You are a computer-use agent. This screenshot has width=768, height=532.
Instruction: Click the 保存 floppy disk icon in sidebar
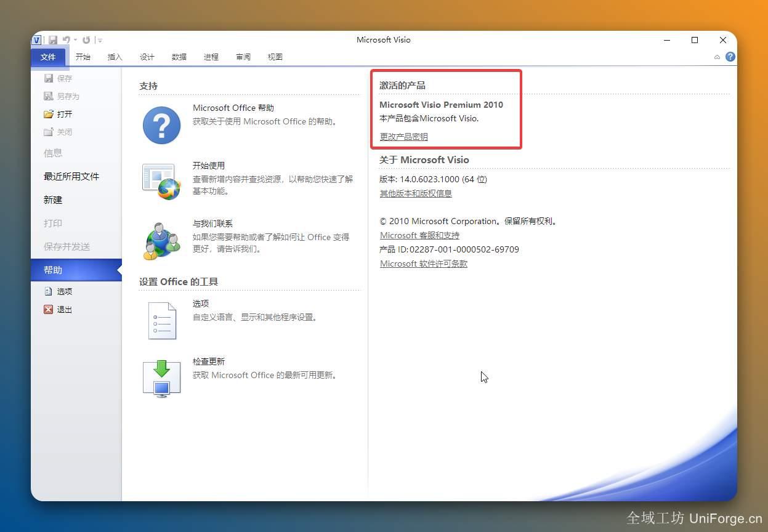click(49, 78)
